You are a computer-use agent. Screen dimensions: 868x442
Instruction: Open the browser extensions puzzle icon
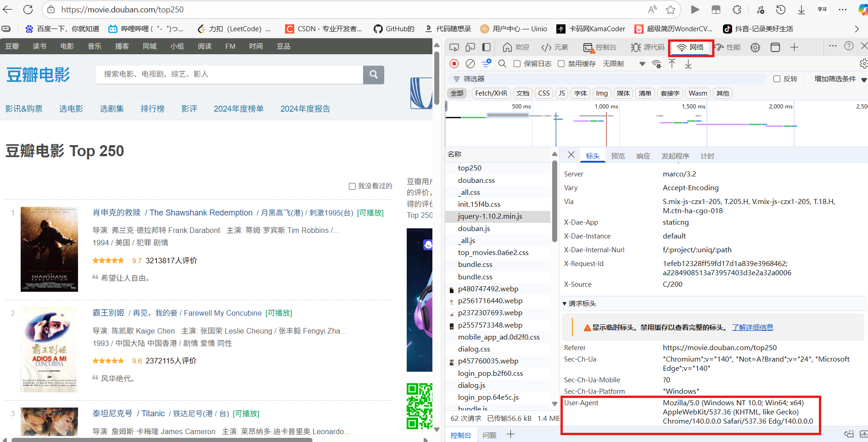[737, 10]
